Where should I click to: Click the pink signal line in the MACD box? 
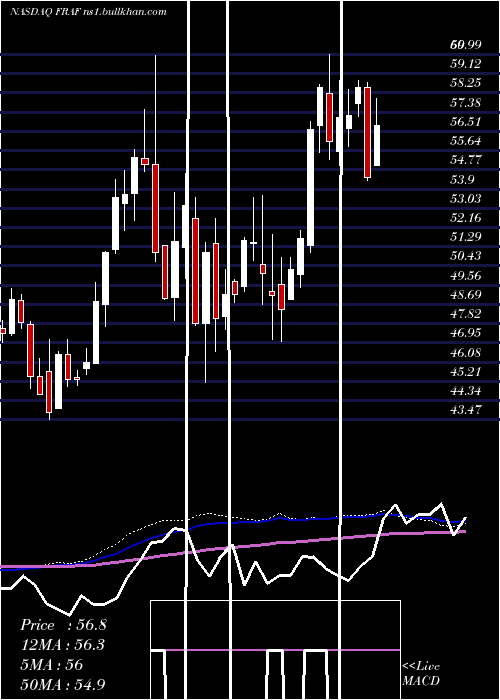point(275,650)
